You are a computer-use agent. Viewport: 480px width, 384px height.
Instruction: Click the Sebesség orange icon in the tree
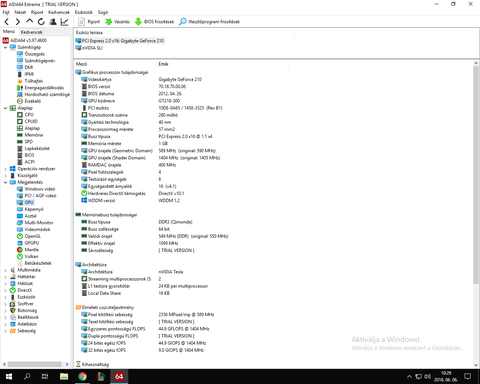(13, 331)
